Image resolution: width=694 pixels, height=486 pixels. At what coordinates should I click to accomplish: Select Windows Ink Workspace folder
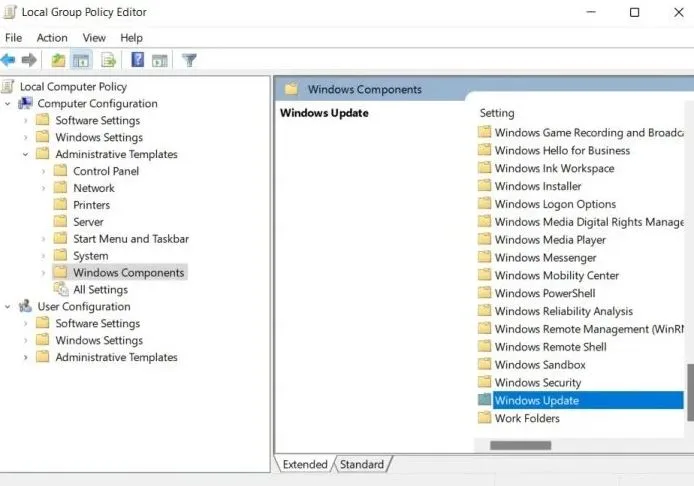(x=554, y=168)
